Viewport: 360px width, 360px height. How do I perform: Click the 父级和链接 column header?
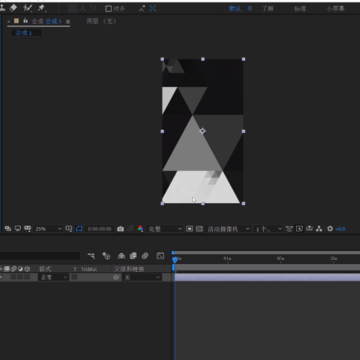tap(129, 269)
